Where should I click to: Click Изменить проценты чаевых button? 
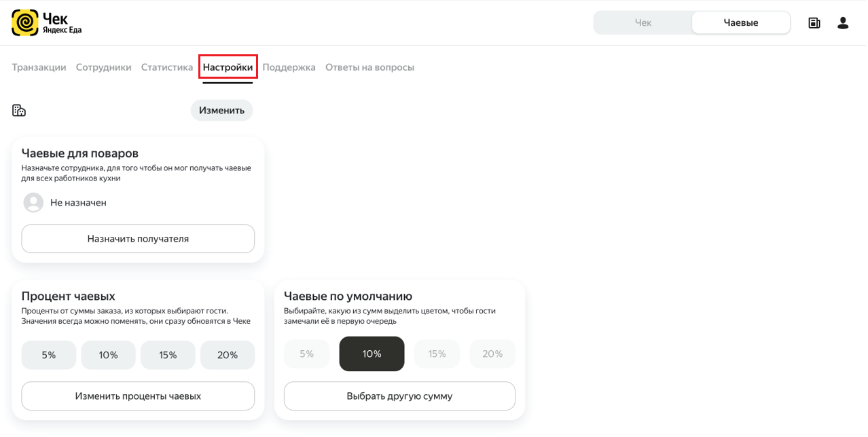(x=138, y=396)
